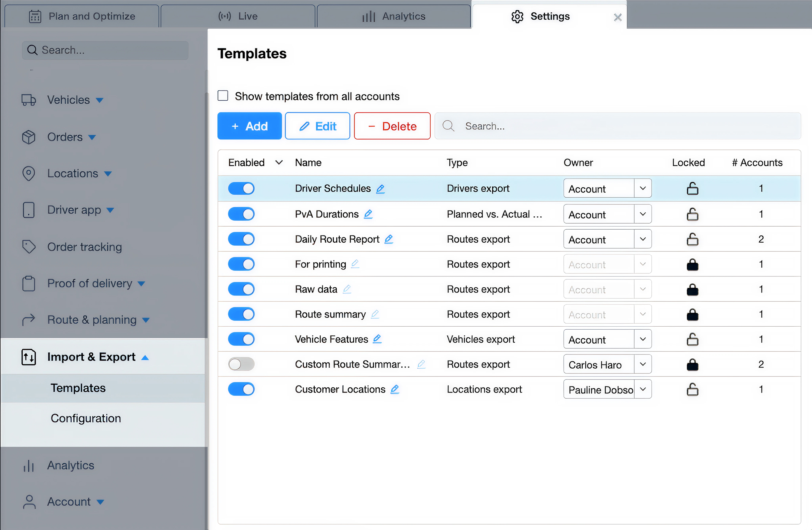Open the Vehicles section in the sidebar

point(29,100)
